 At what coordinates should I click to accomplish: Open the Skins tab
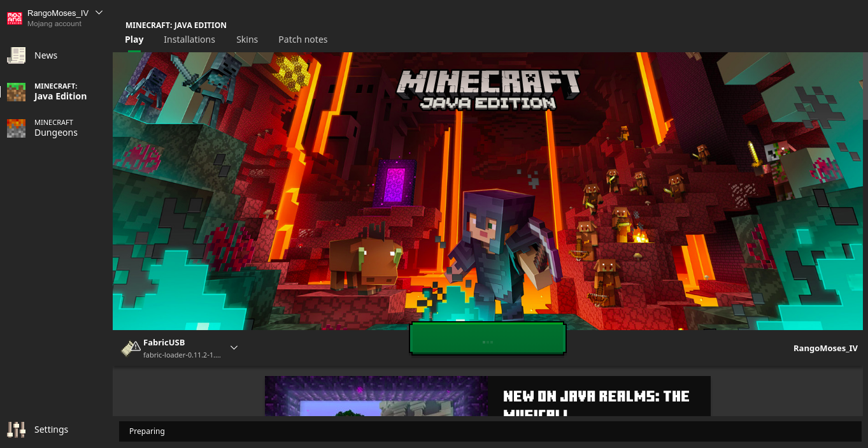247,40
